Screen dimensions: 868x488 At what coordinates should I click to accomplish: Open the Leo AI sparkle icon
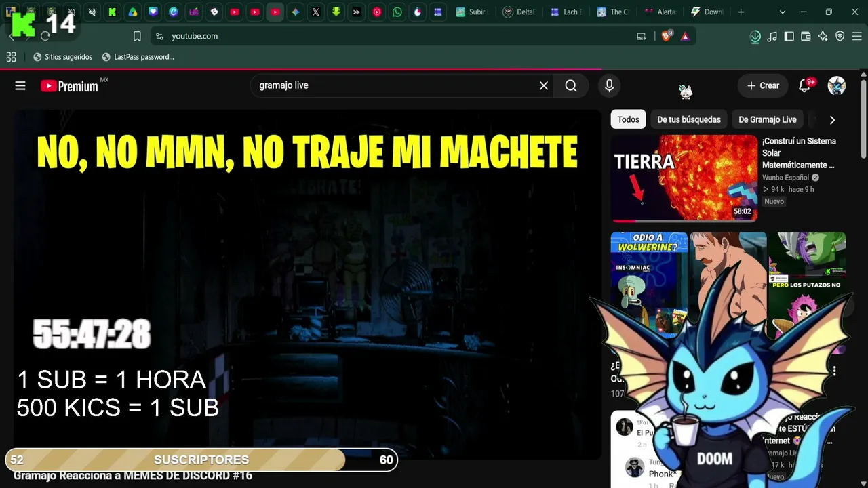click(x=823, y=36)
